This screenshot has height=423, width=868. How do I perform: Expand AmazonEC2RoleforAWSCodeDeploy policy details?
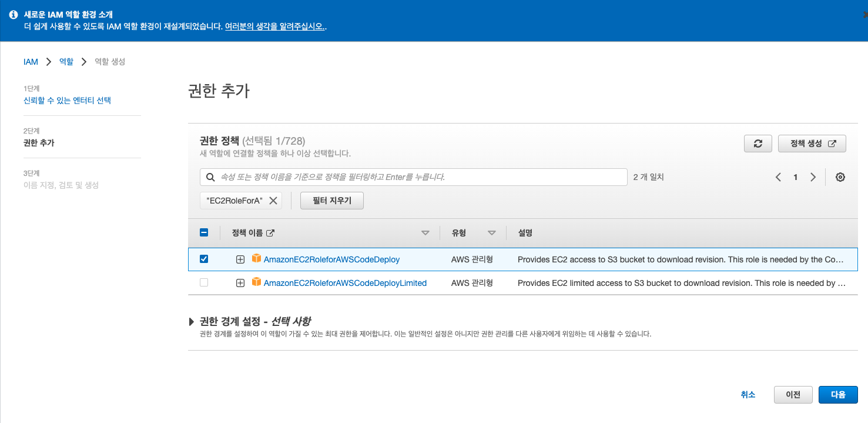[x=240, y=259]
